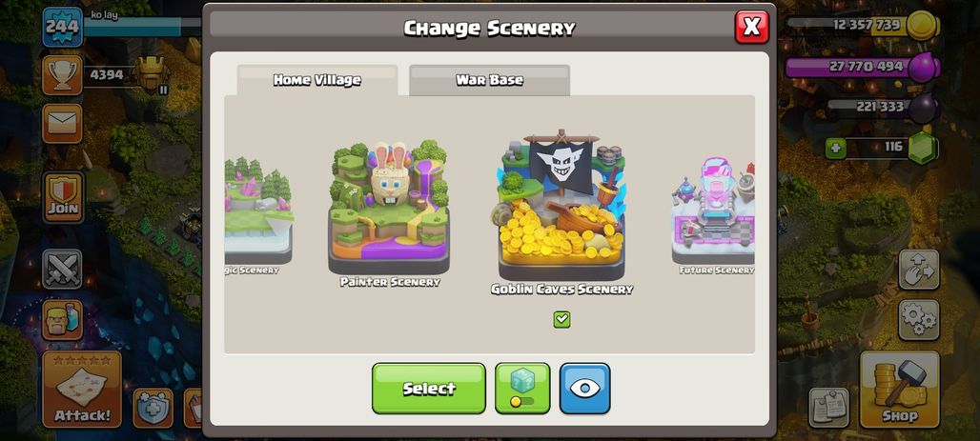Open the settings gears icon
Image resolution: width=980 pixels, height=441 pixels.
click(x=919, y=320)
